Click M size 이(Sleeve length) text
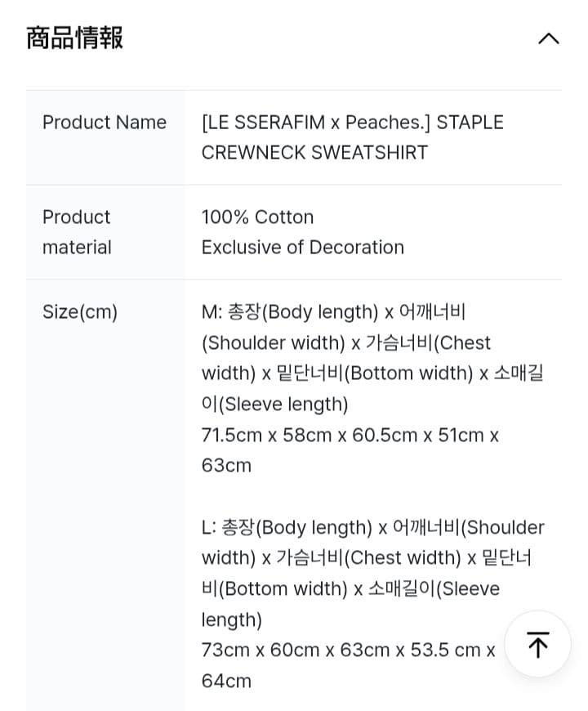This screenshot has width=588, height=711. click(274, 405)
